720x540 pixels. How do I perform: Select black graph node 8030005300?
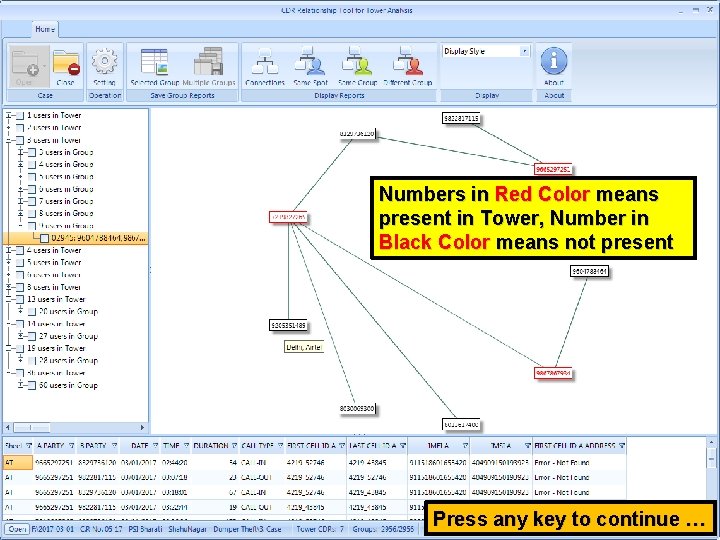point(357,408)
